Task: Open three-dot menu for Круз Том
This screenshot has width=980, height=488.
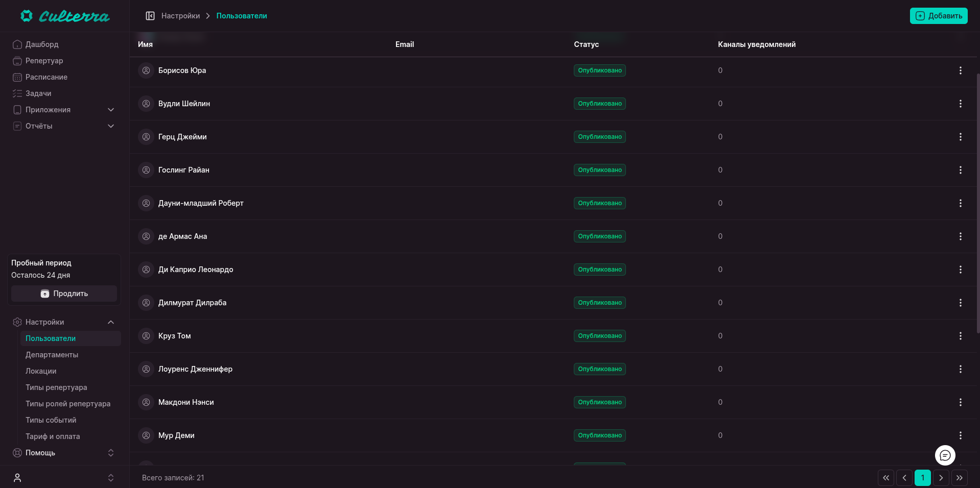Action: tap(960, 336)
